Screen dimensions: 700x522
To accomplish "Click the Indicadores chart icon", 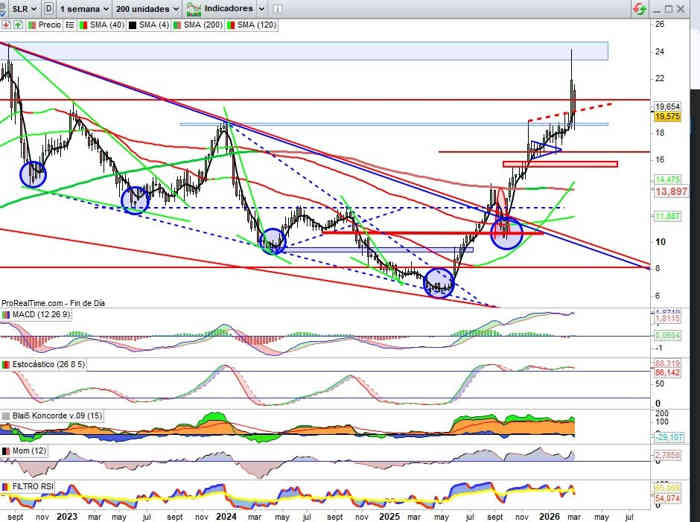I will 195,7.
